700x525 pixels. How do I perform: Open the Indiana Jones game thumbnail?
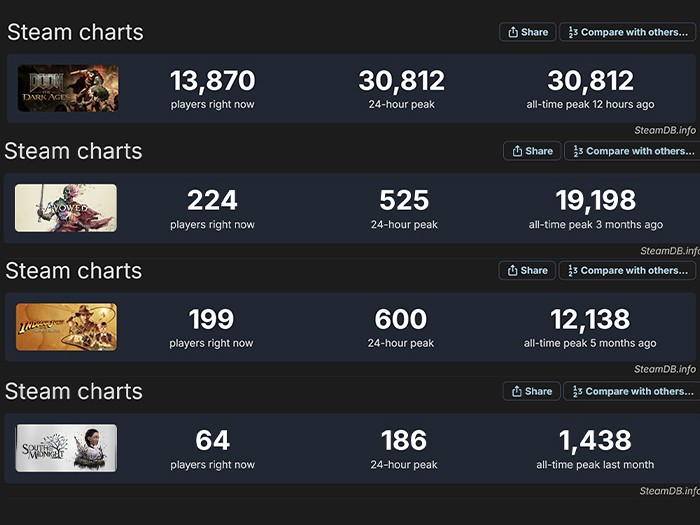point(66,327)
